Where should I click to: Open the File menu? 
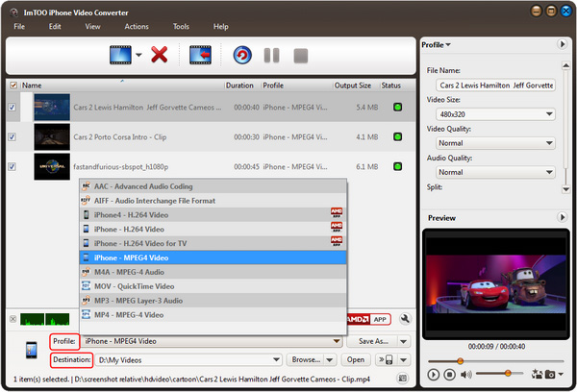click(x=19, y=27)
